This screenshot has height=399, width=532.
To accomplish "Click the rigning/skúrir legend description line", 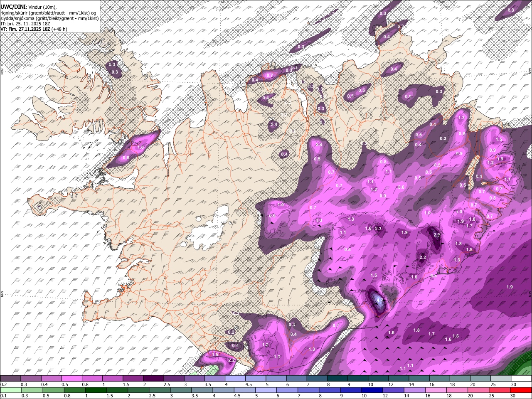I will [x=48, y=12].
